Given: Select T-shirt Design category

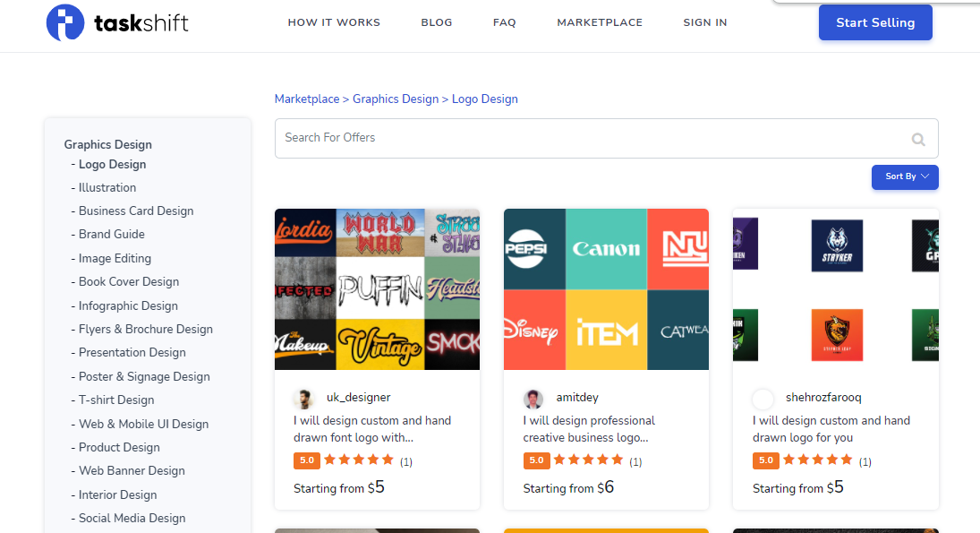Looking at the screenshot, I should [x=115, y=400].
